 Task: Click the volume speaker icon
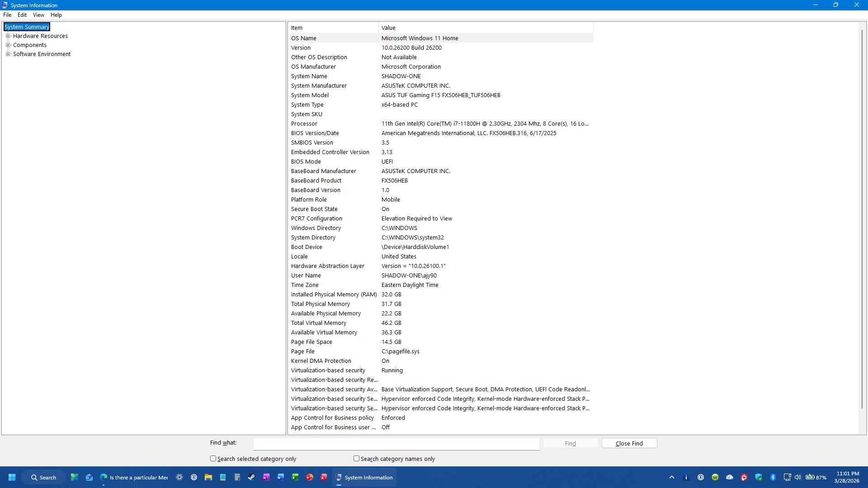pos(798,477)
